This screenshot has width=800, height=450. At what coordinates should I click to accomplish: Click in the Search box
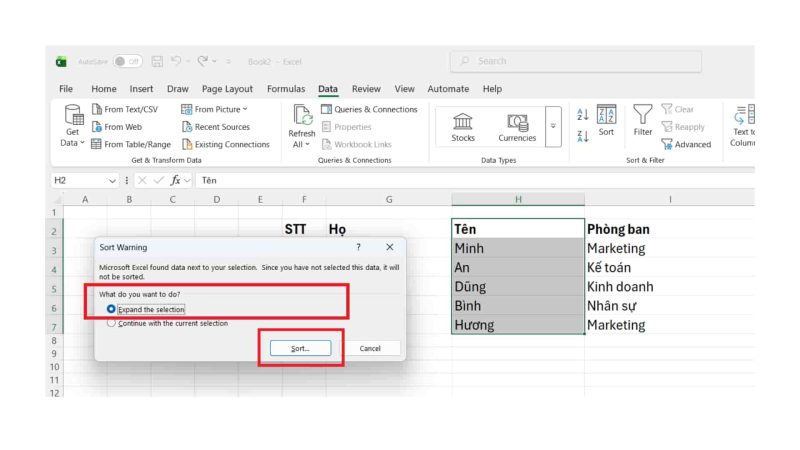point(576,61)
